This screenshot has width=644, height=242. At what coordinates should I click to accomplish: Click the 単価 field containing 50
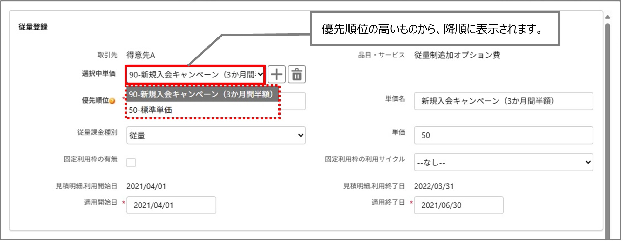(x=503, y=135)
